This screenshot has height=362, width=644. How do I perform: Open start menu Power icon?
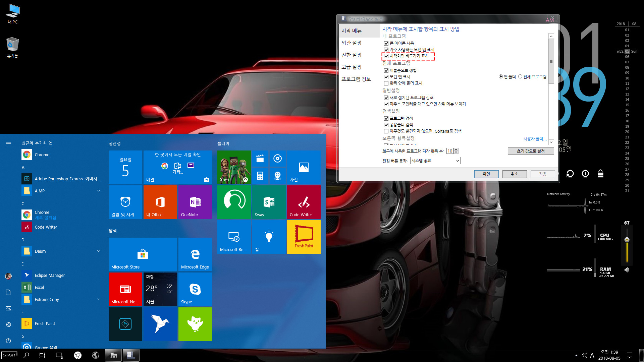coord(8,341)
